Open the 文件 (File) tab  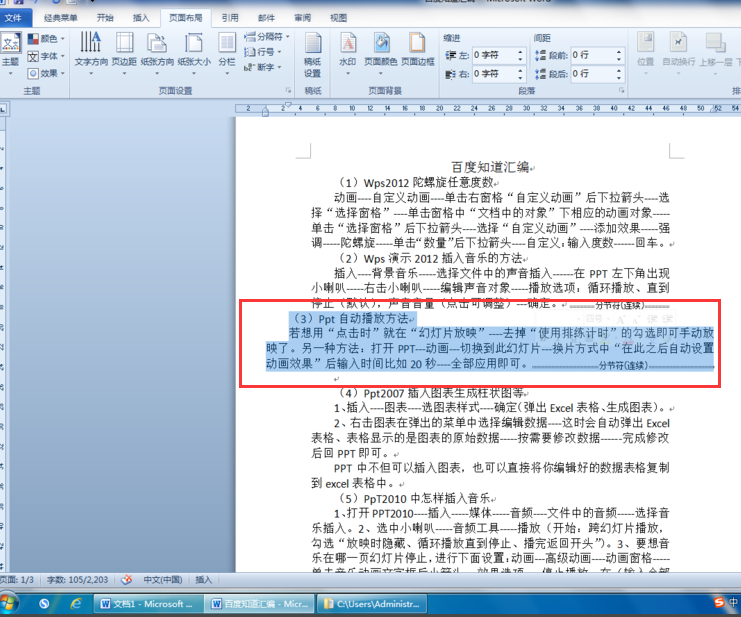[14, 18]
